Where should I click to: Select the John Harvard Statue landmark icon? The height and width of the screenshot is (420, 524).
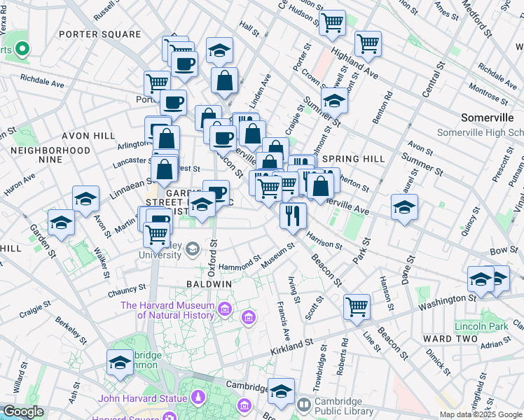point(199,398)
